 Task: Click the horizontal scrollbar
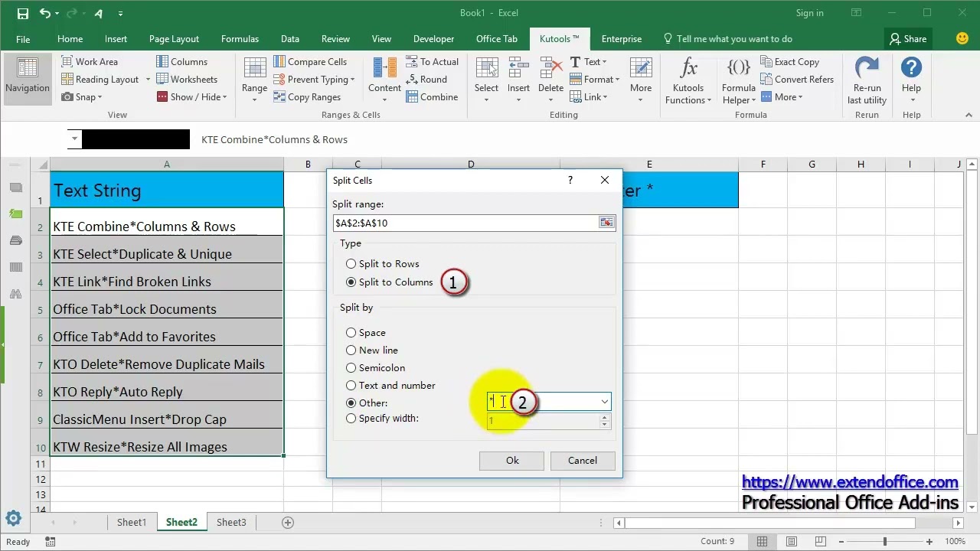770,523
